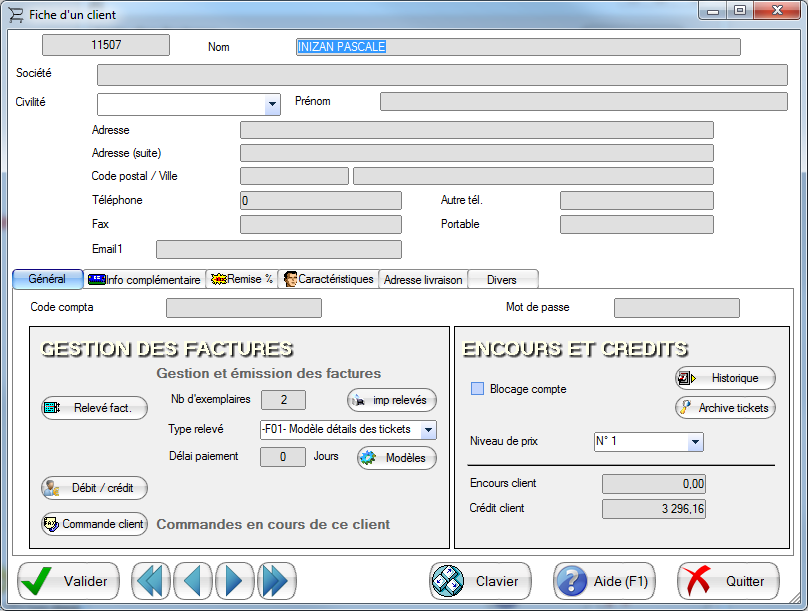Click the Historique button

(x=725, y=378)
